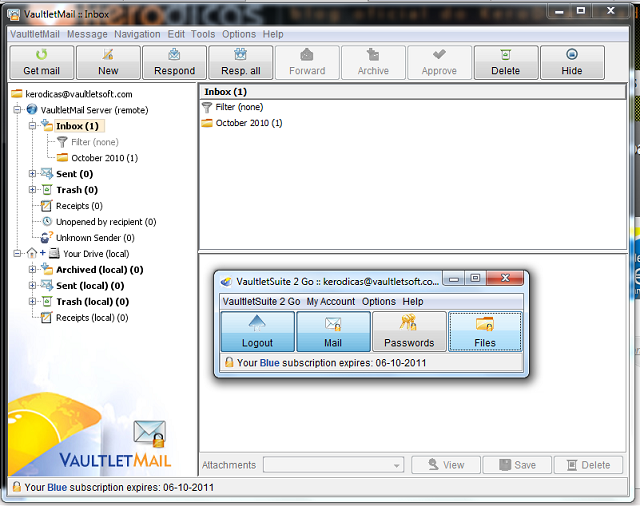
Task: Click Trash (local) bin icon
Action: tap(47, 302)
